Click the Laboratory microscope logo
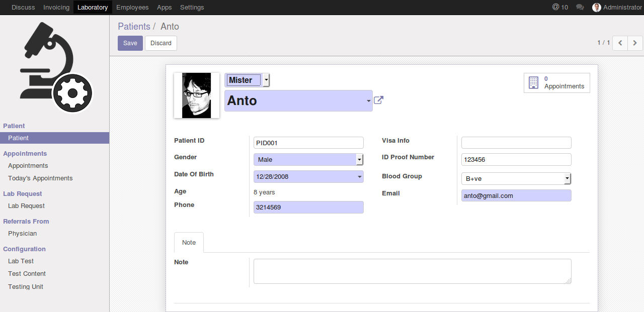Viewport: 644px width, 312px height. click(x=55, y=68)
